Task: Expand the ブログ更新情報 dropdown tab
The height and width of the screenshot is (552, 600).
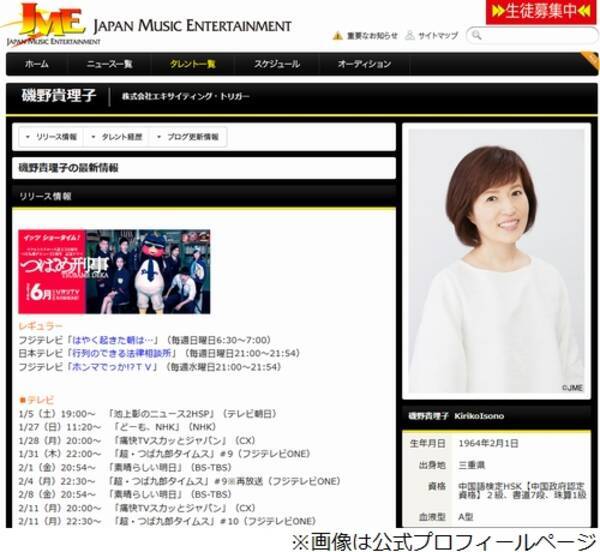Action: 190,136
